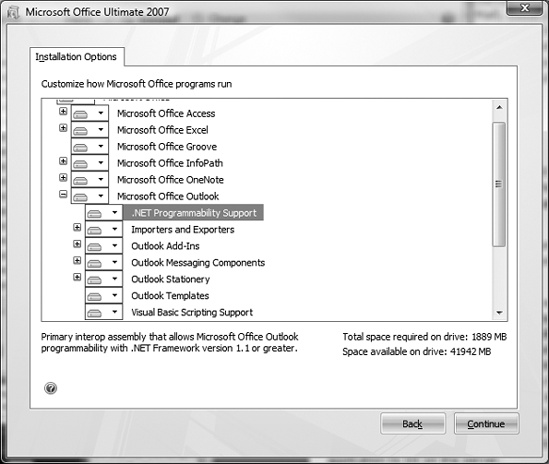Collapse the Microsoft Office Outlook tree node
The width and height of the screenshot is (549, 464).
click(x=63, y=194)
